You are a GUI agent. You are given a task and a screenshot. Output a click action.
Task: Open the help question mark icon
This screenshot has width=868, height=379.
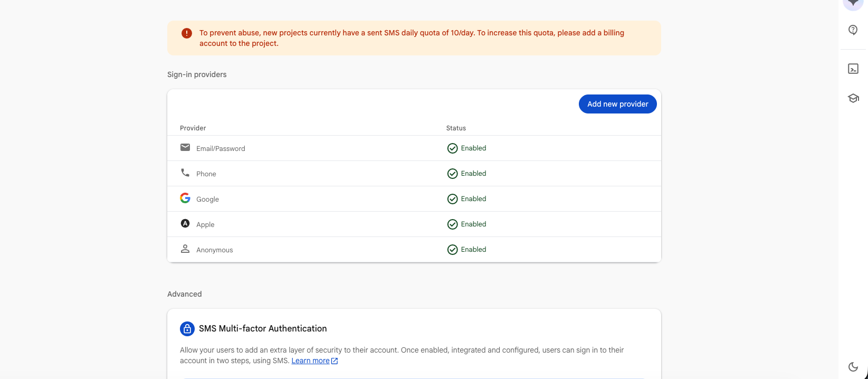pos(853,30)
